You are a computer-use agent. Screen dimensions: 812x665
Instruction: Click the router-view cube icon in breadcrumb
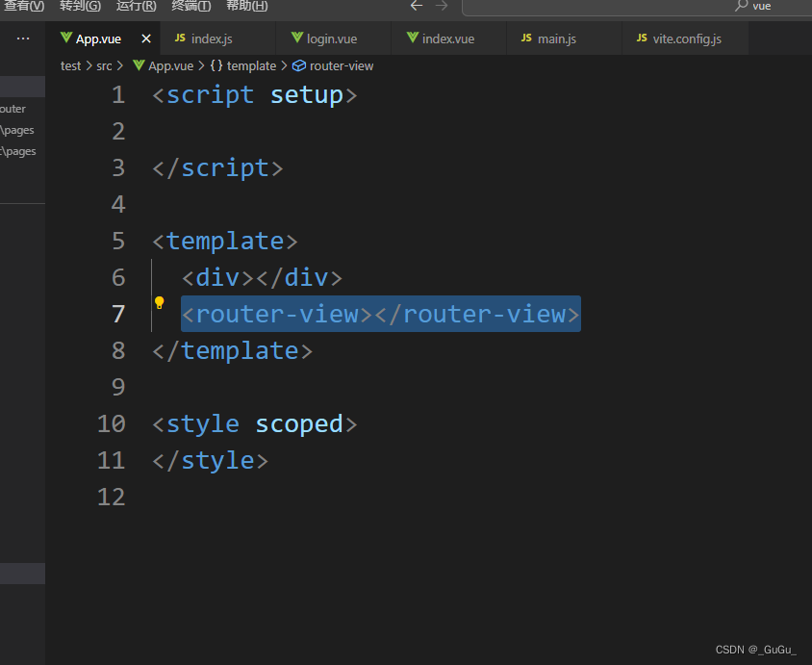(299, 65)
